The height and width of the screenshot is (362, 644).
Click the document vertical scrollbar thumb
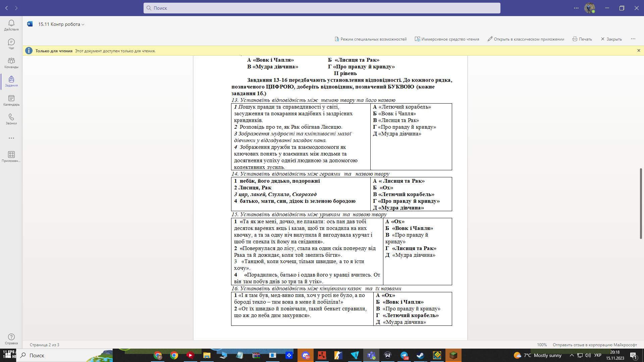click(641, 203)
